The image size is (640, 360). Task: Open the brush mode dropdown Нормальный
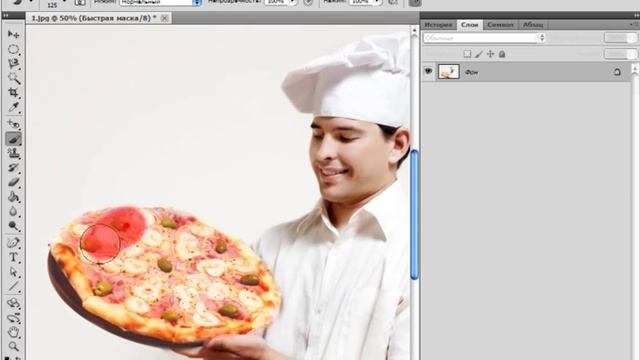click(160, 2)
